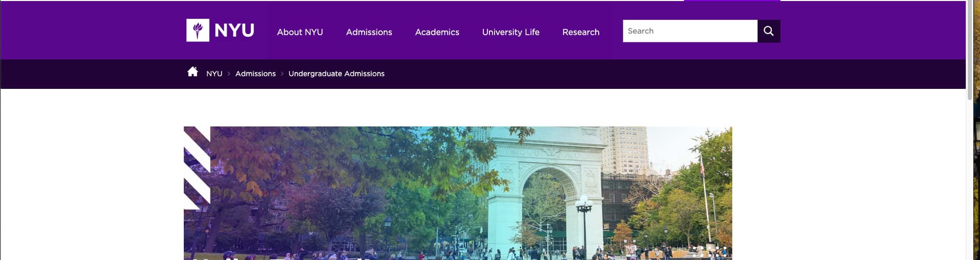This screenshot has height=260, width=980.
Task: Open the About NYU menu
Action: pyautogui.click(x=300, y=32)
